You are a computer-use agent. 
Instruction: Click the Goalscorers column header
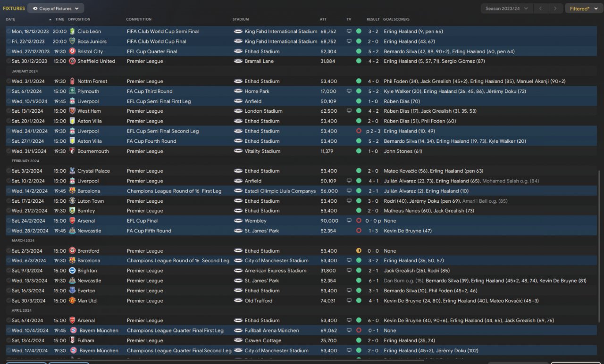pyautogui.click(x=396, y=19)
